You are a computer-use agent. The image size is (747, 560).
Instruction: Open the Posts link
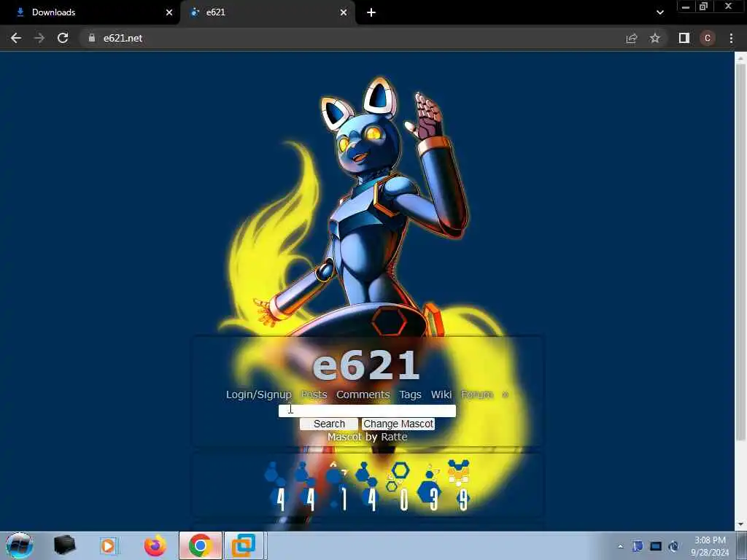pyautogui.click(x=314, y=394)
